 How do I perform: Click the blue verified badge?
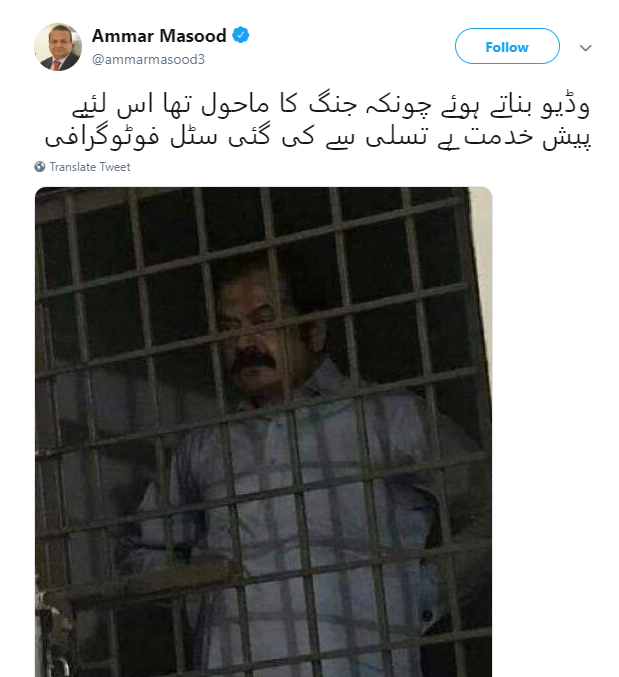(240, 35)
